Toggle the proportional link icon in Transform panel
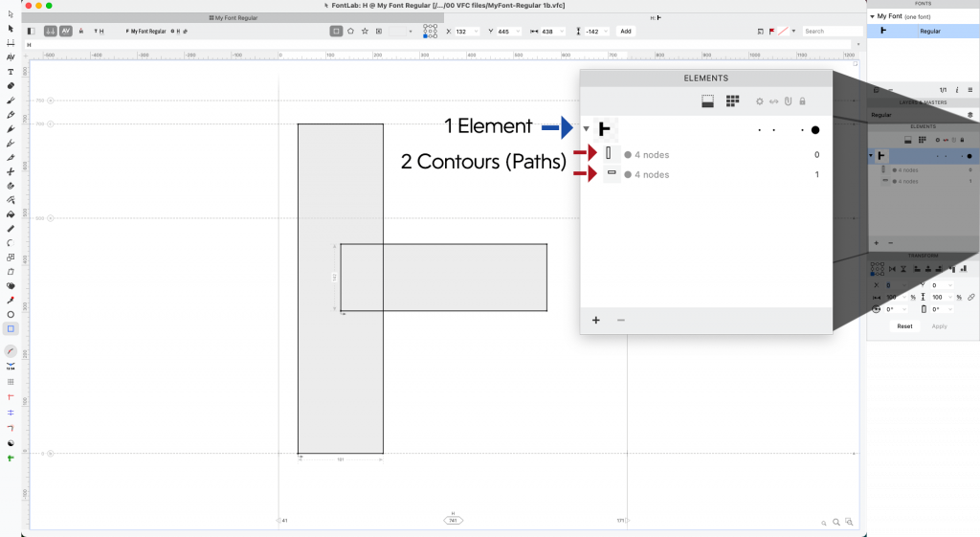Image resolution: width=980 pixels, height=537 pixels. coord(971,298)
